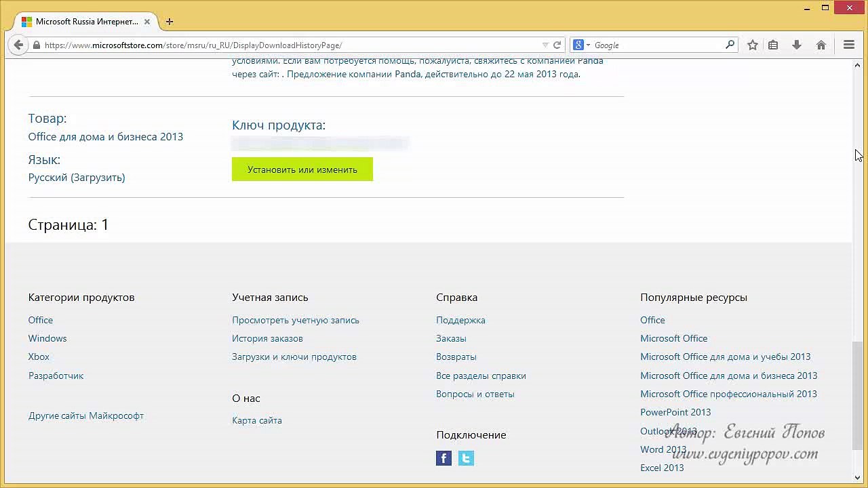
Task: Open Загрузки и ключи продуктов link
Action: click(x=294, y=357)
